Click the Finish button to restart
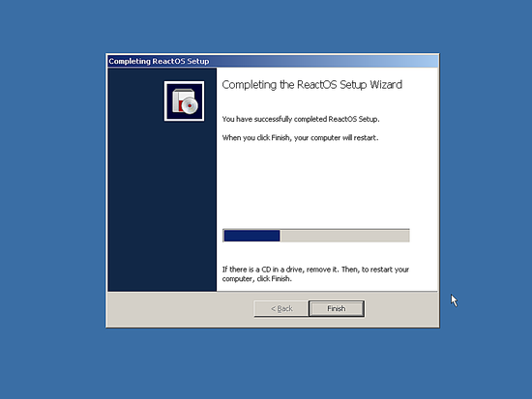Viewport: 532px width, 399px height. click(x=337, y=308)
